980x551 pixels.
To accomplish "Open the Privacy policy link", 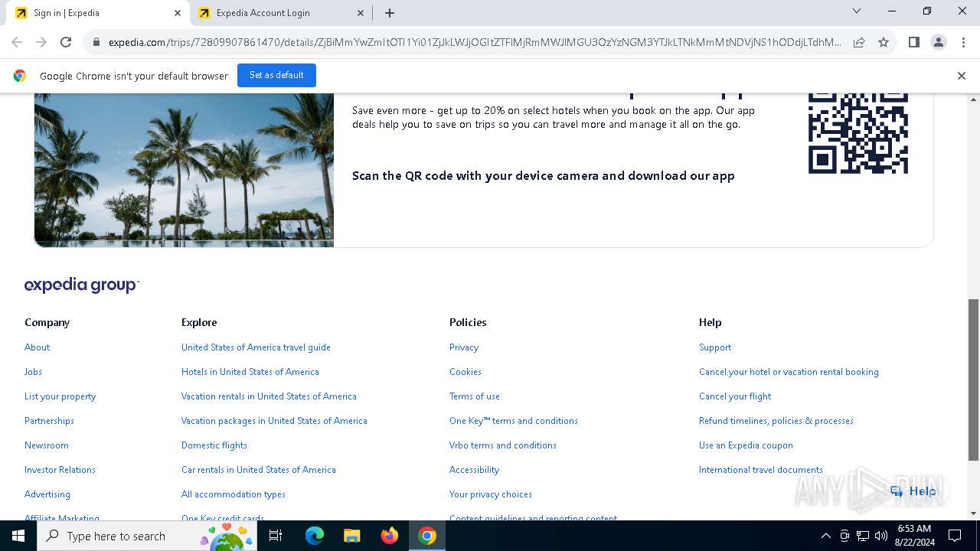I will 464,347.
